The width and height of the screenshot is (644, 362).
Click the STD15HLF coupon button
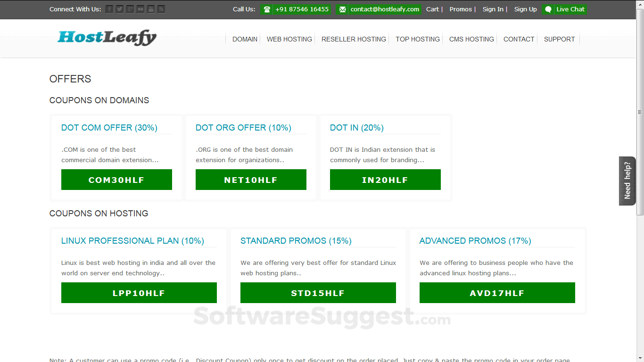click(318, 293)
